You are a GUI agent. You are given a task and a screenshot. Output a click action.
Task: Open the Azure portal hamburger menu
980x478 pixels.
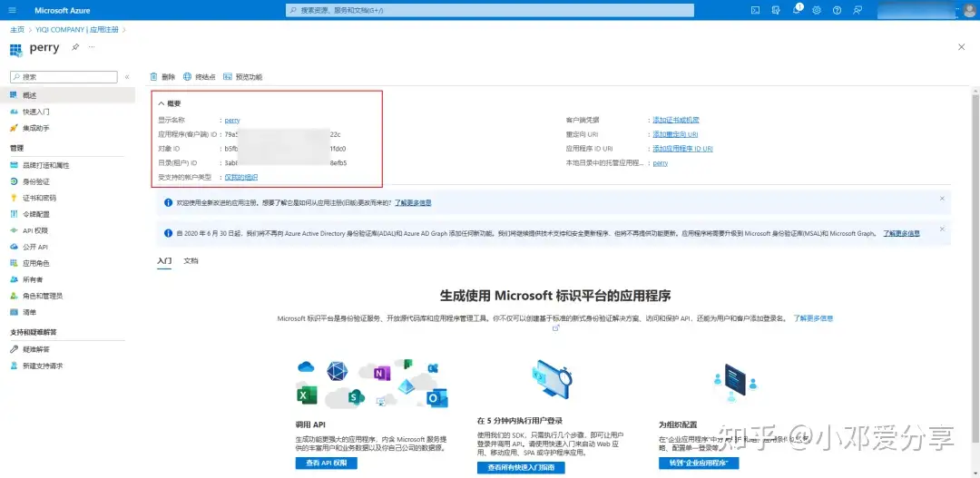pyautogui.click(x=13, y=10)
